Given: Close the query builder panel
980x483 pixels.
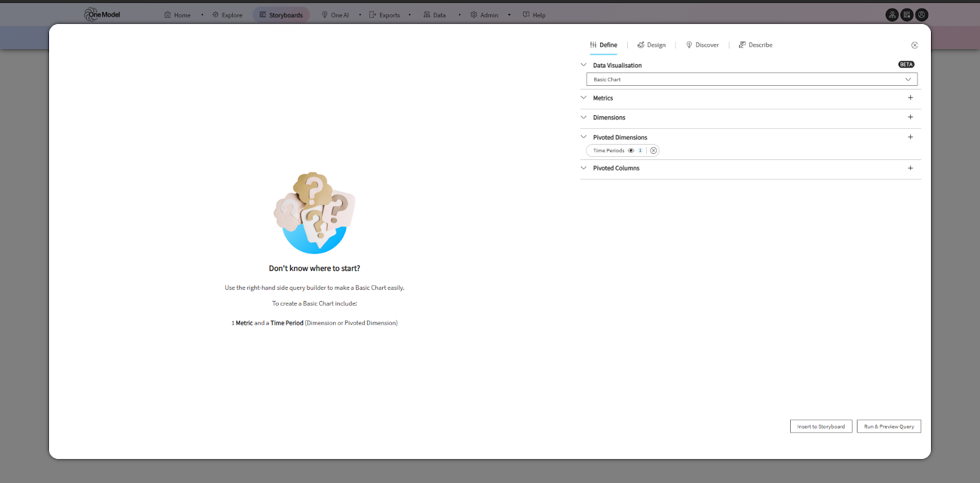Looking at the screenshot, I should click(x=914, y=45).
